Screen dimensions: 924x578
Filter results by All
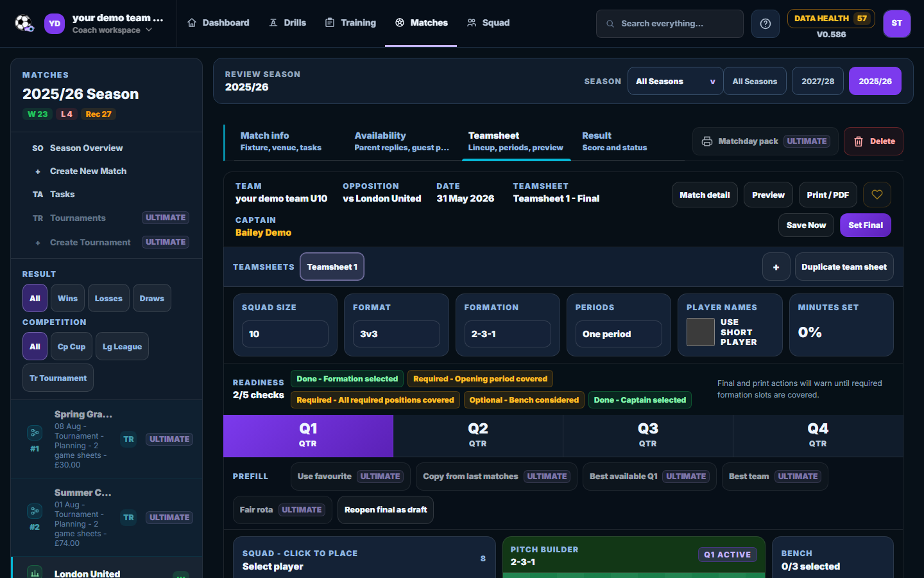click(35, 298)
